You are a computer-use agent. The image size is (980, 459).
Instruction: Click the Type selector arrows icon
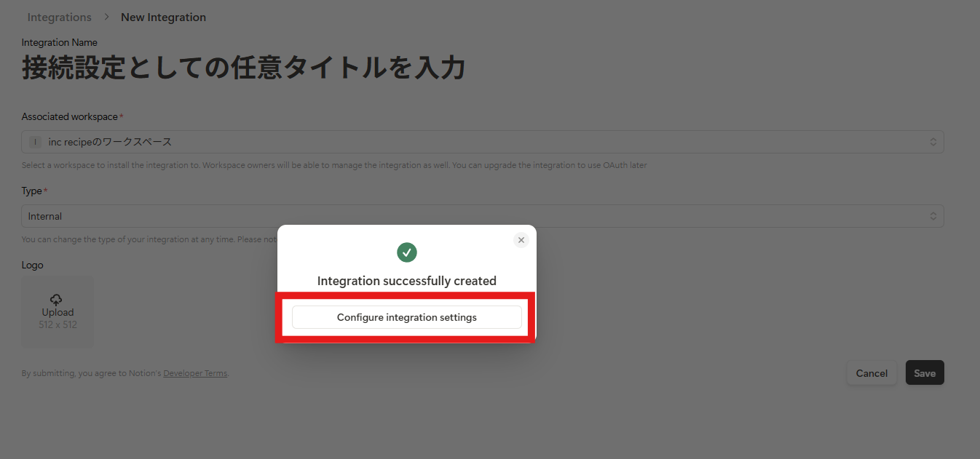point(933,216)
